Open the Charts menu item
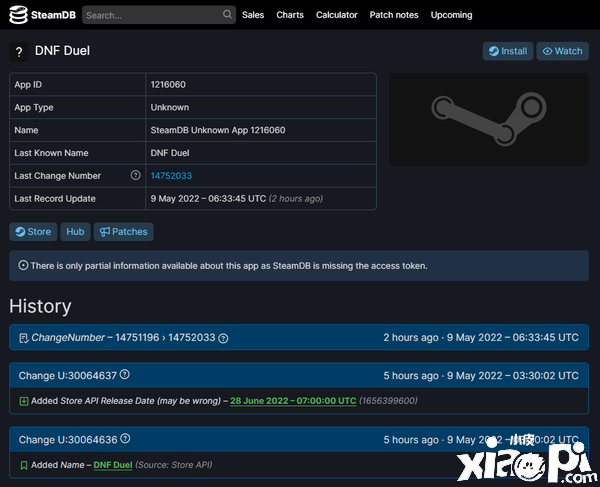The width and height of the screenshot is (600, 487). point(290,15)
